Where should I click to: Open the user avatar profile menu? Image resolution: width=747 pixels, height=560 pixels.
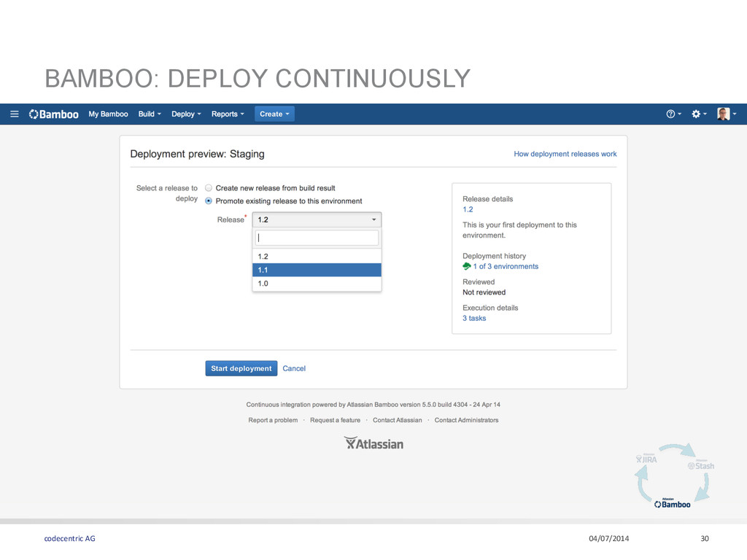tap(727, 114)
